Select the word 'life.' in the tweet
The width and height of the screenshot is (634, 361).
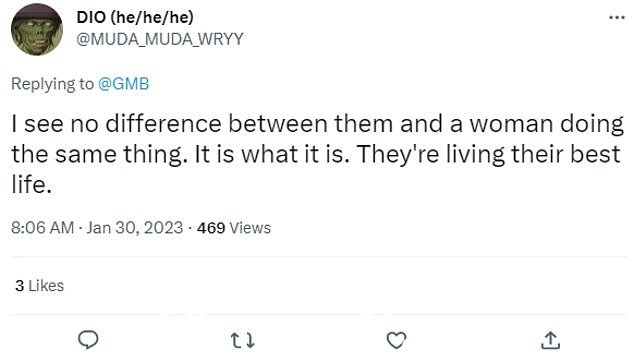(x=32, y=184)
